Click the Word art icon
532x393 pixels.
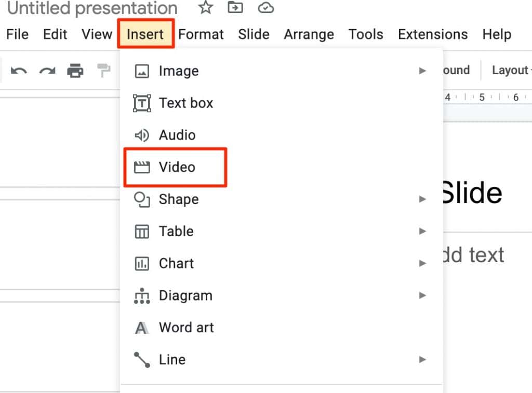click(141, 328)
